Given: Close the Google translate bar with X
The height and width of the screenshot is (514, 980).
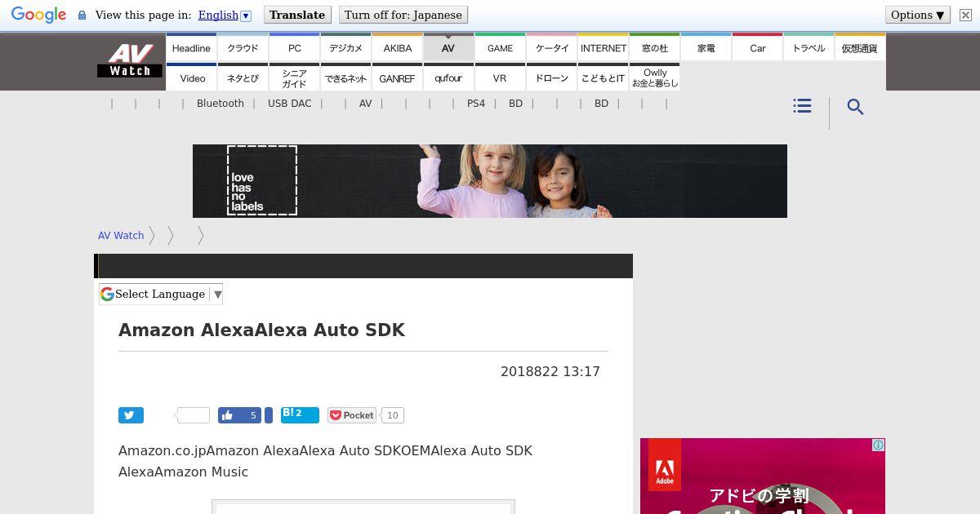Looking at the screenshot, I should 965,15.
